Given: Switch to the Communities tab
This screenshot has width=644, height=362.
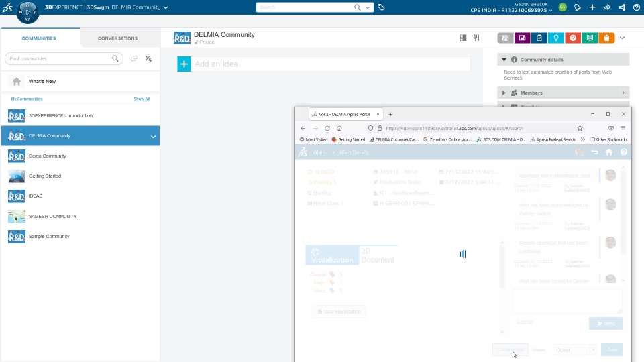Looking at the screenshot, I should 39,38.
